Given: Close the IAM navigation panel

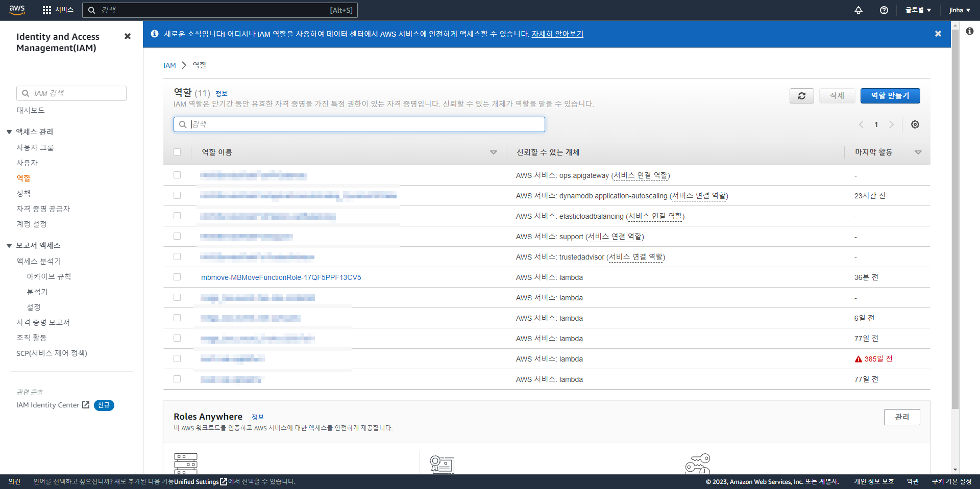Looking at the screenshot, I should point(128,36).
